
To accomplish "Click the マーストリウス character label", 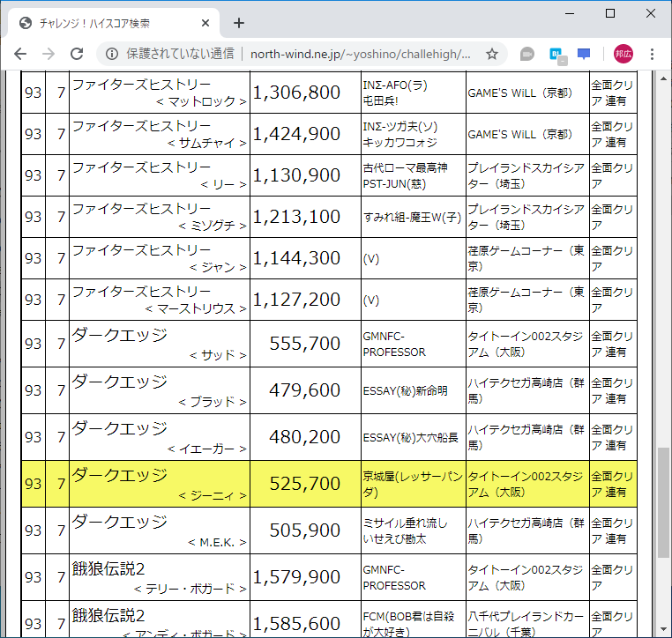I will 196,309.
